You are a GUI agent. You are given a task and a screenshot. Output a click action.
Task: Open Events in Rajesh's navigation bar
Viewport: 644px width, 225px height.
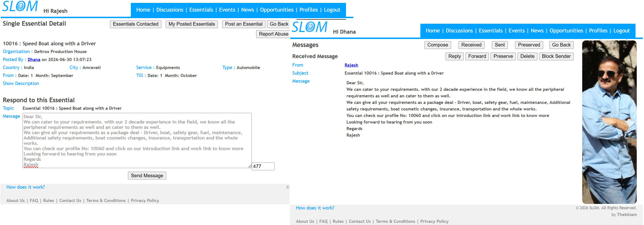pos(227,10)
